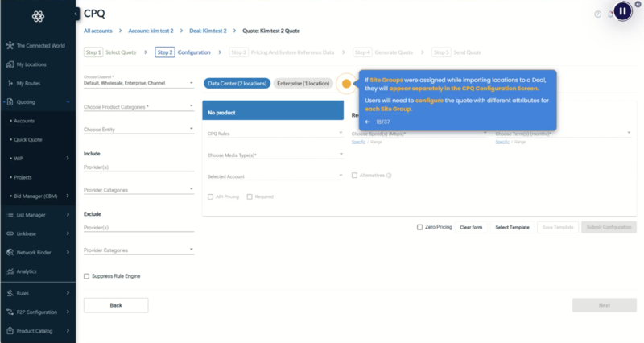Enable the Zero Pricing checkbox

tap(419, 227)
